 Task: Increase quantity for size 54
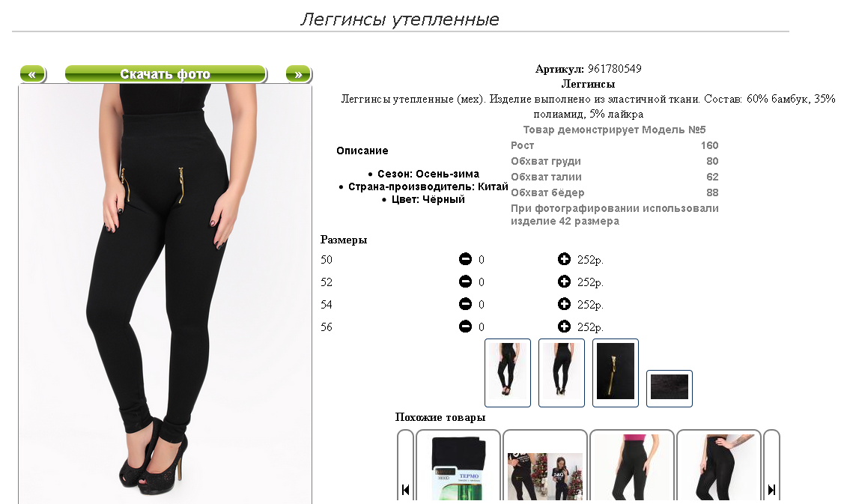click(564, 304)
